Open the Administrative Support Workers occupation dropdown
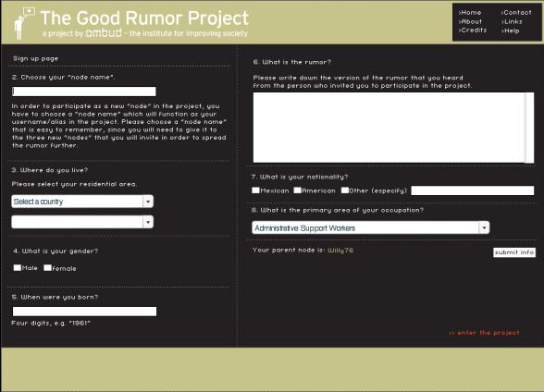544x392 pixels. point(370,227)
